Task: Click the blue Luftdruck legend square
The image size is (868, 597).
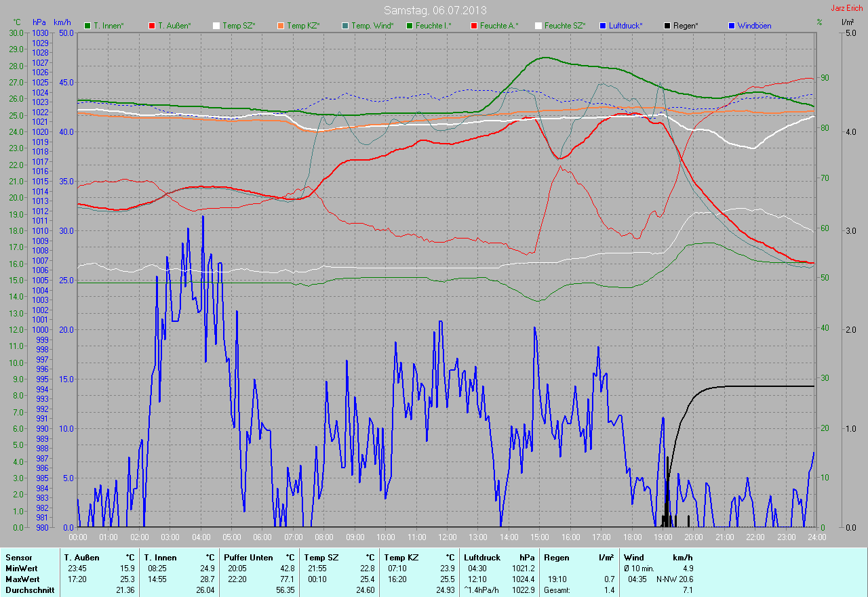Action: [x=603, y=26]
